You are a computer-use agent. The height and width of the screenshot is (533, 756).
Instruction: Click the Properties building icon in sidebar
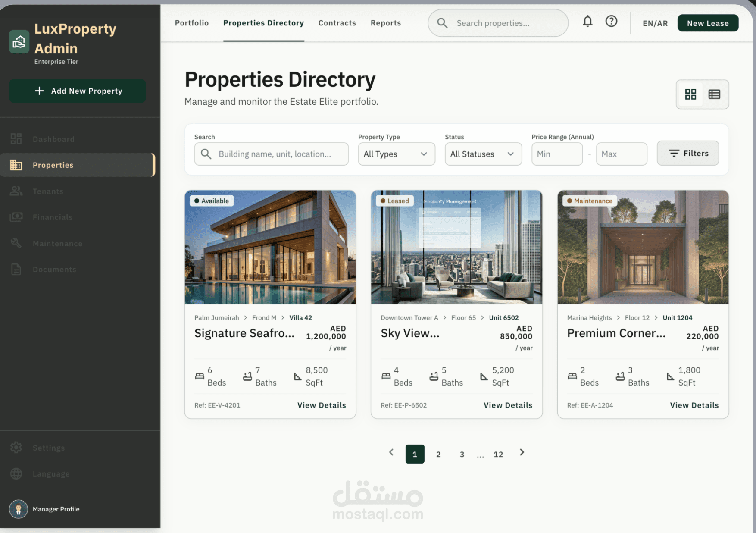[x=16, y=165]
